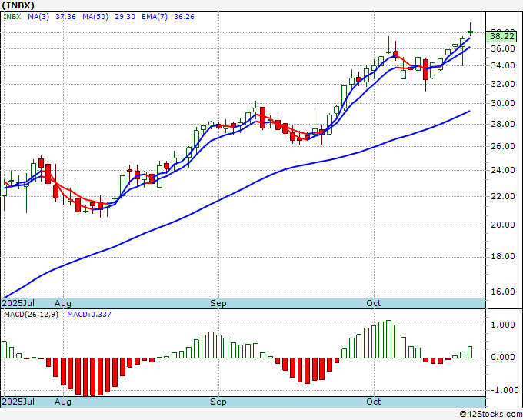
Task: Select the MACD:0.337 value readout
Action: click(x=89, y=315)
